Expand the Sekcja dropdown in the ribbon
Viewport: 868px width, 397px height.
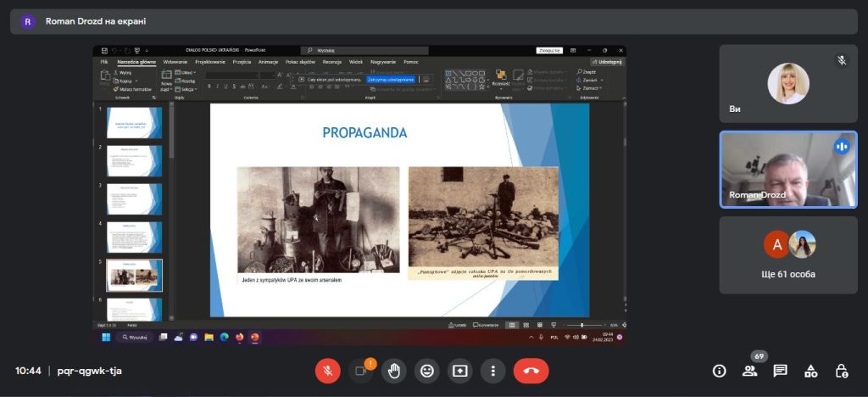point(189,88)
